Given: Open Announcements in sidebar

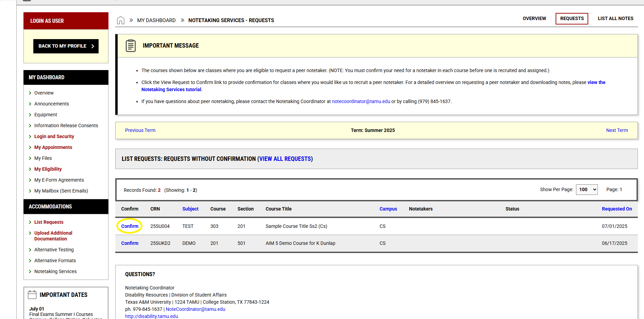Looking at the screenshot, I should pos(52,104).
